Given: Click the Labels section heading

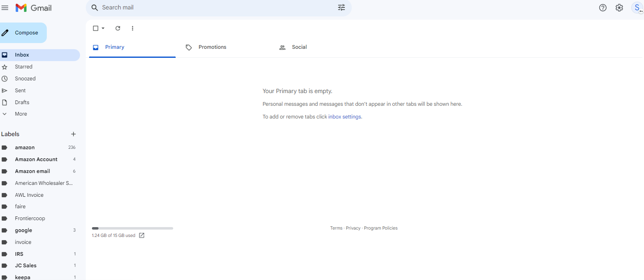Looking at the screenshot, I should pos(10,134).
